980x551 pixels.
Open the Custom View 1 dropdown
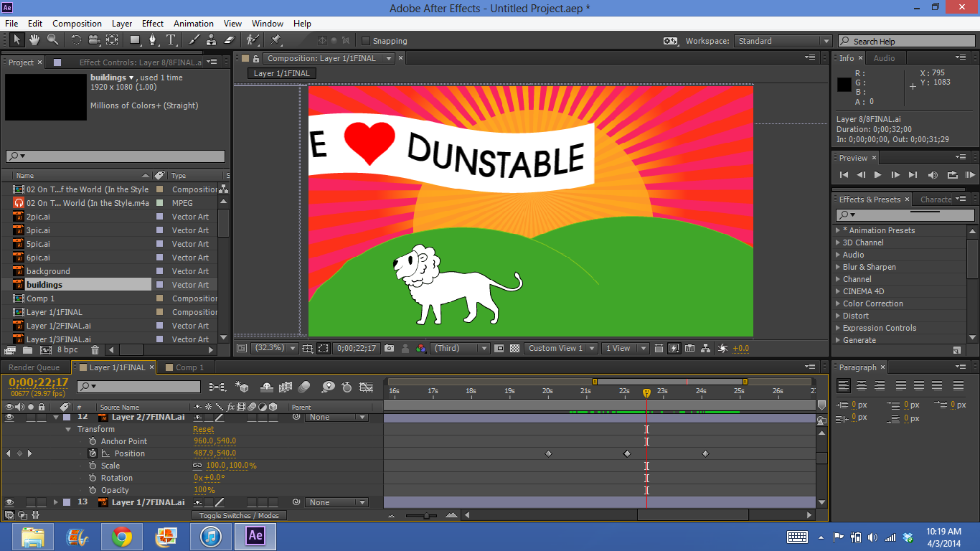pyautogui.click(x=561, y=348)
